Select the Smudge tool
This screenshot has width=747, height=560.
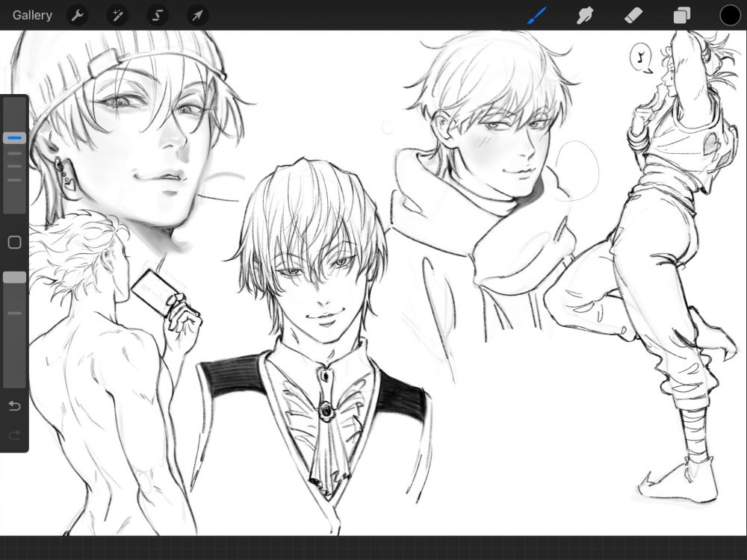585,15
